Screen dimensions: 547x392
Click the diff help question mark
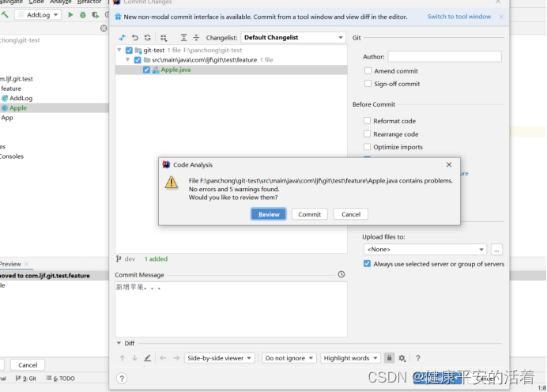click(418, 358)
